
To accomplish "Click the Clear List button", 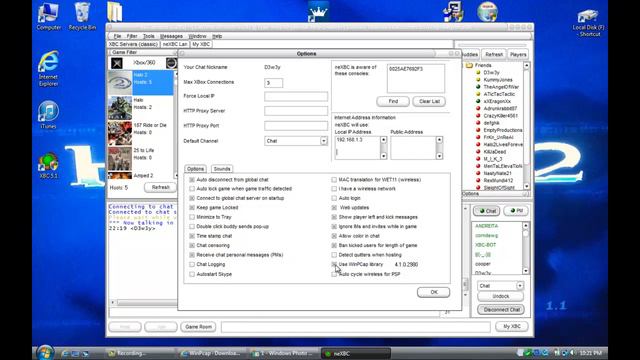I will coord(429,101).
